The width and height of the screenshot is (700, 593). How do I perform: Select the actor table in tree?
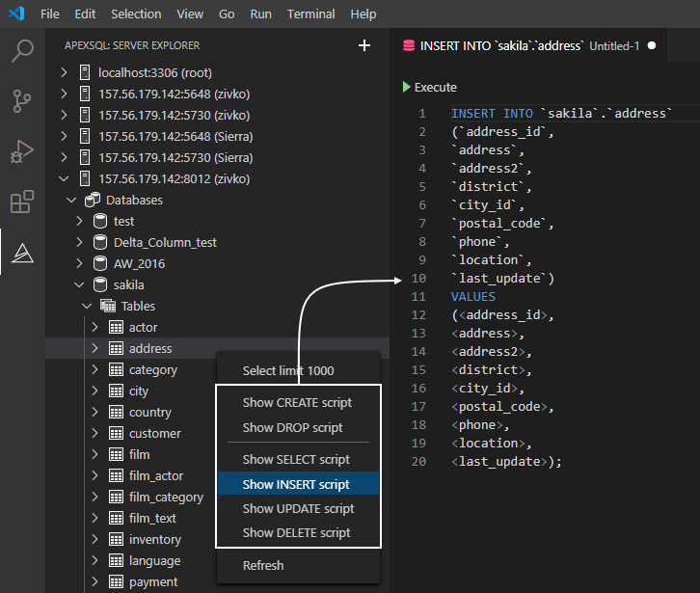coord(143,328)
